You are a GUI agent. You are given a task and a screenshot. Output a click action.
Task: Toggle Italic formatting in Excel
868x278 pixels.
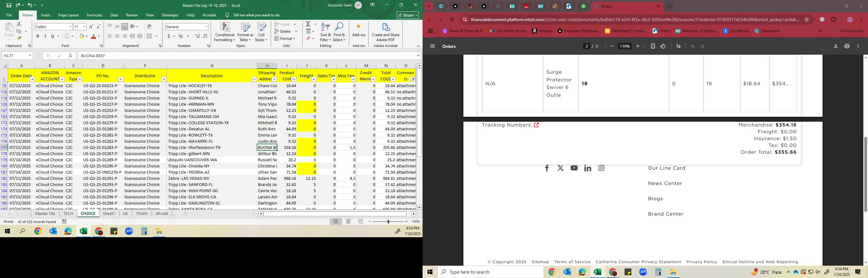(x=45, y=36)
